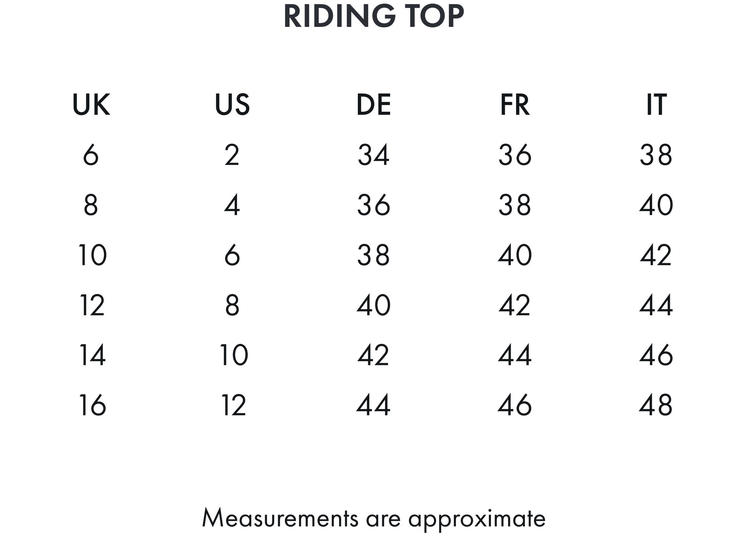Click the FR size 36 cell

click(515, 155)
